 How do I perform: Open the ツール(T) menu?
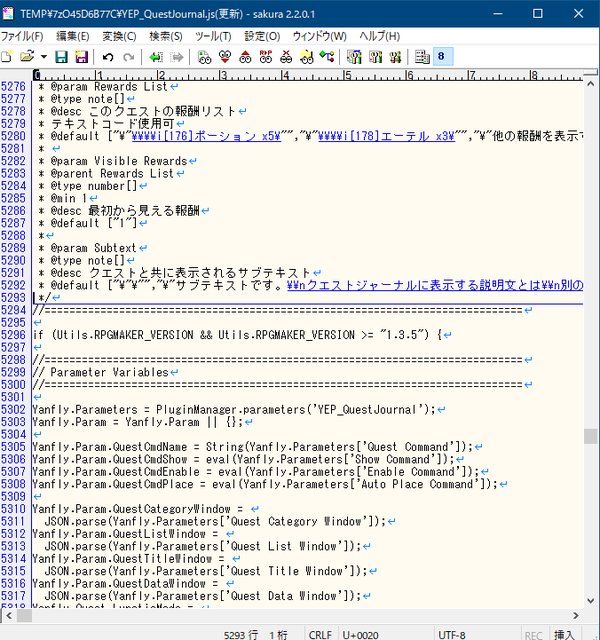pos(213,36)
